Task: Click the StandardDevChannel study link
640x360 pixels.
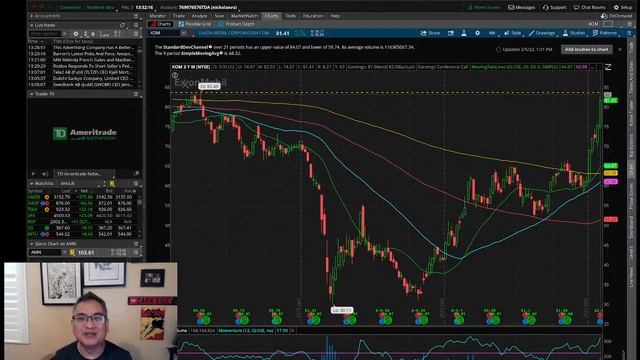Action: coord(186,47)
